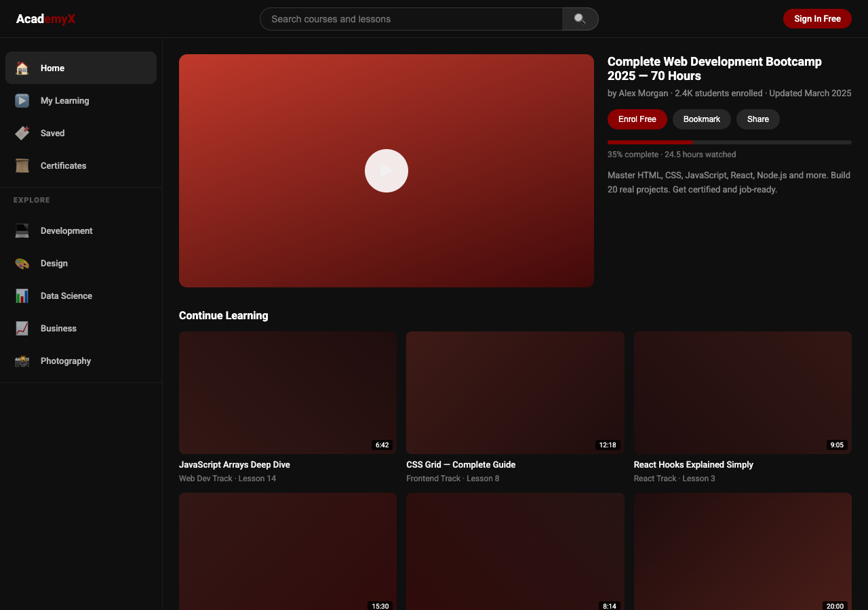Open the Design palette icon
This screenshot has height=610, width=868.
coord(22,263)
